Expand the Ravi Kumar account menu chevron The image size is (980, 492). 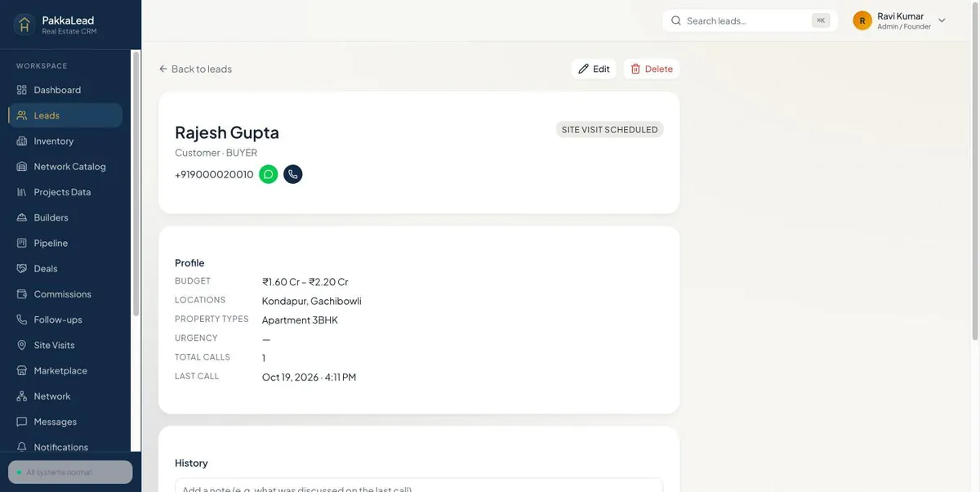(x=942, y=20)
